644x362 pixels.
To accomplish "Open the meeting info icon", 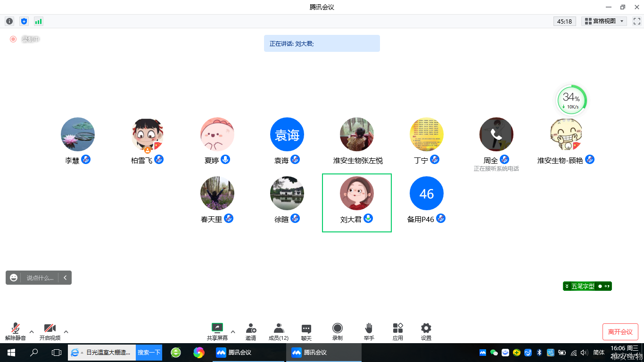I will coord(9,21).
